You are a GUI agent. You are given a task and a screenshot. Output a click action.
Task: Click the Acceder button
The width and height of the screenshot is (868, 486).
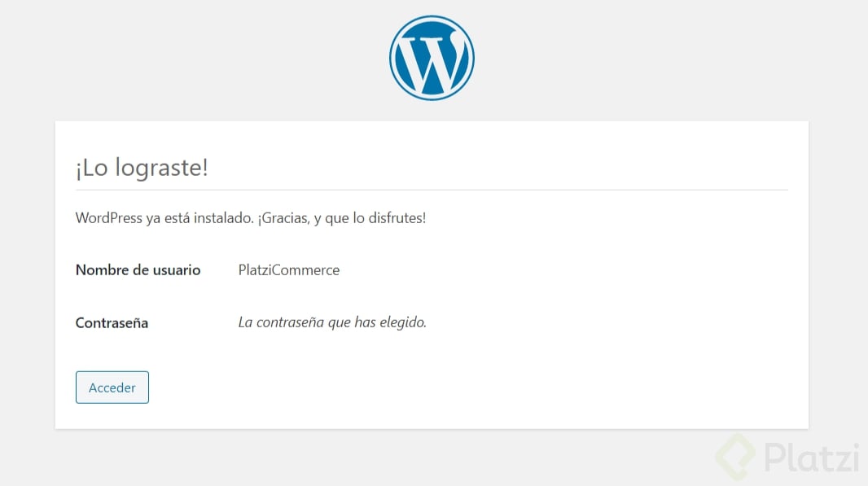coord(112,387)
